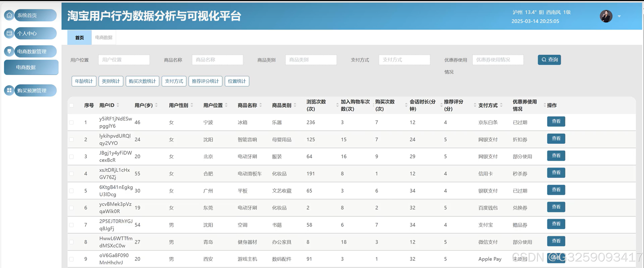Switch to the 电商数据 tab
This screenshot has height=268, width=644.
point(104,38)
